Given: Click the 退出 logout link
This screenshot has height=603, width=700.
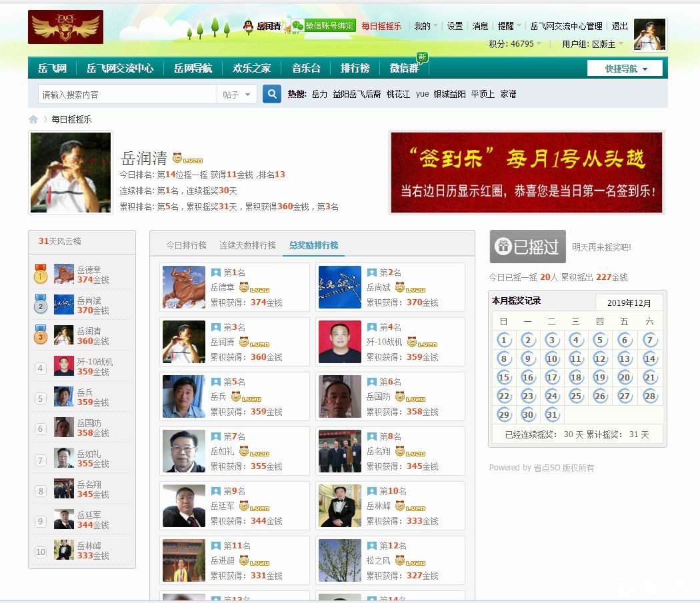Looking at the screenshot, I should tap(619, 26).
